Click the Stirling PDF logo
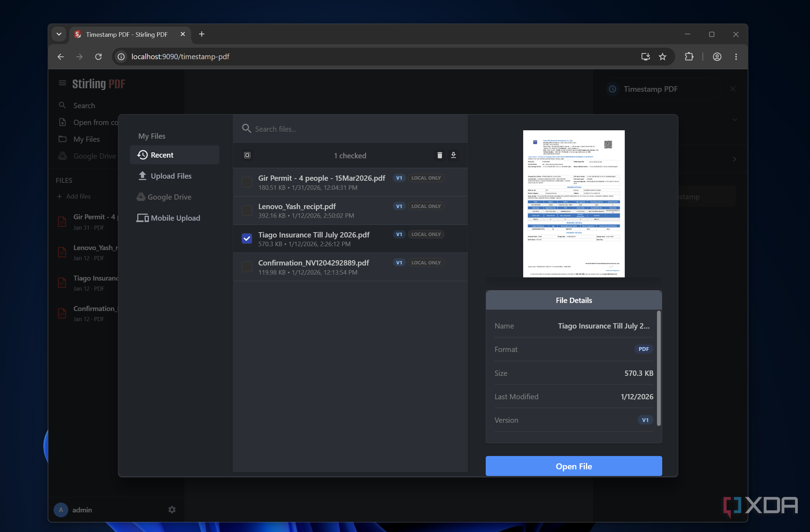 [98, 84]
